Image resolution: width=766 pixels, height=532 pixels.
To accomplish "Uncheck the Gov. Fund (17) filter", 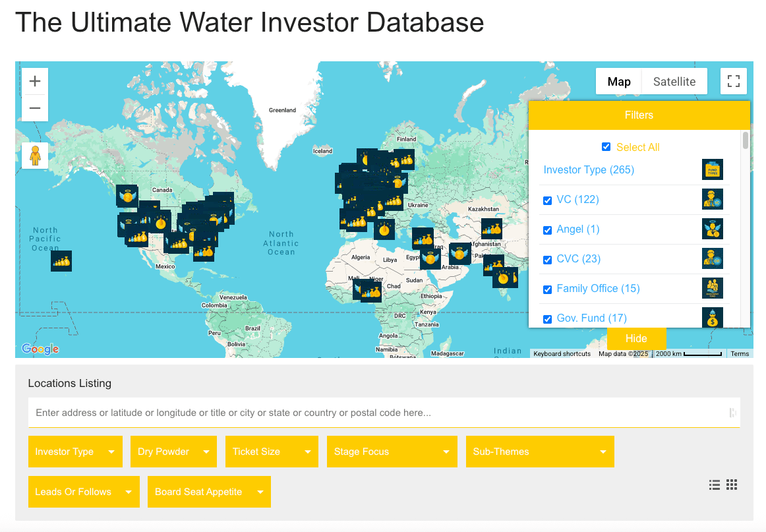I will point(548,319).
